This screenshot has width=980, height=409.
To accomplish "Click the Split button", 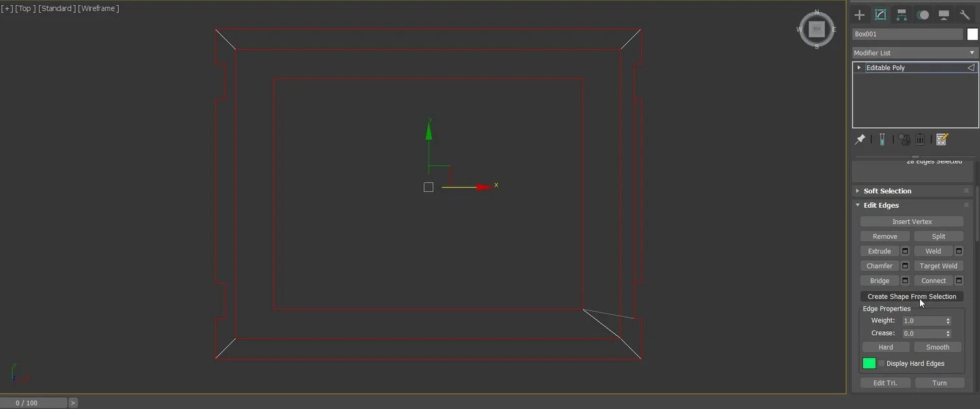I will [x=939, y=237].
